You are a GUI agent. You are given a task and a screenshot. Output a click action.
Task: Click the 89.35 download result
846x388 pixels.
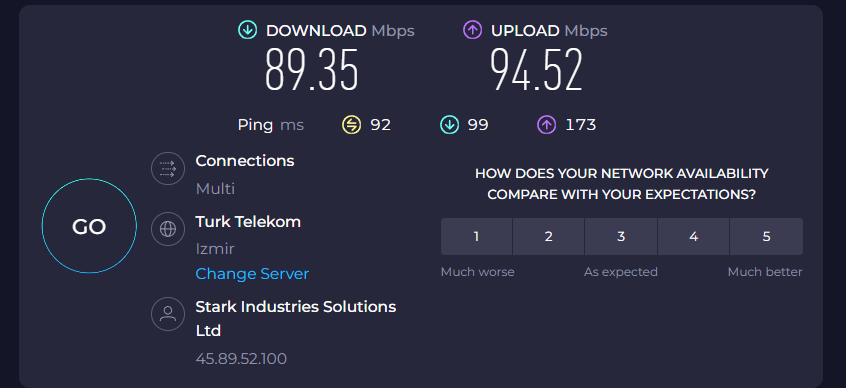pos(312,70)
